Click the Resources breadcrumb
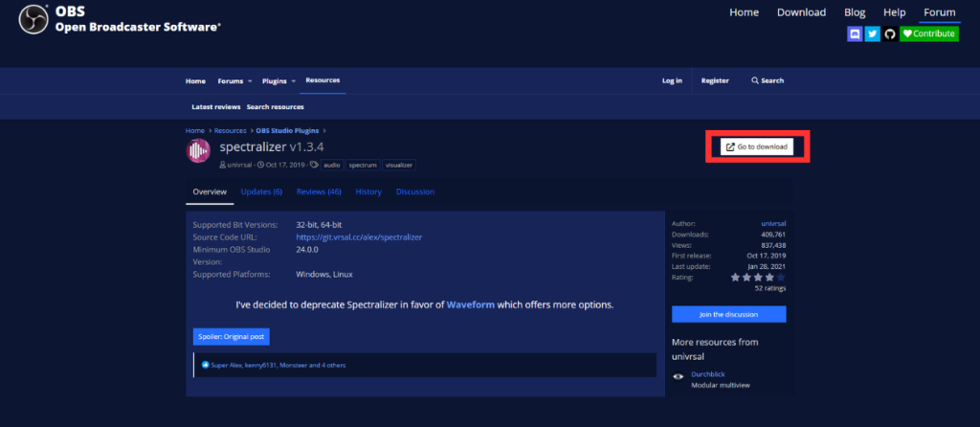Image resolution: width=980 pixels, height=427 pixels. pyautogui.click(x=230, y=130)
